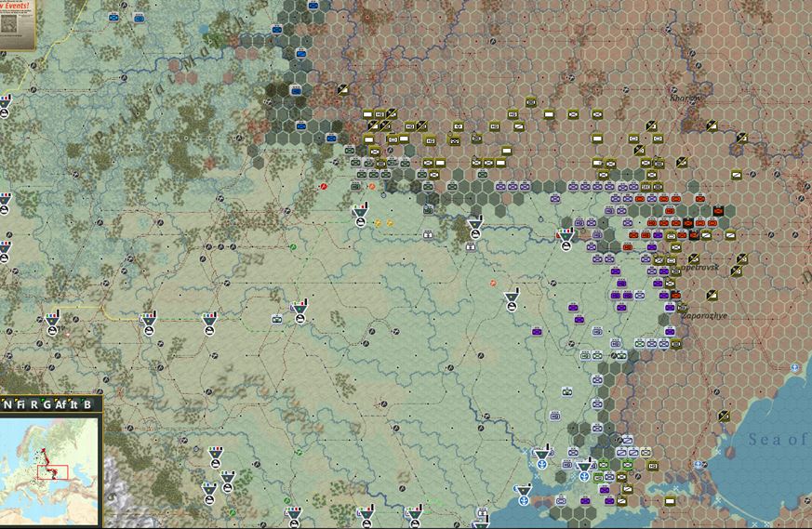Select the anchor port icon on the eastern sea edge
This screenshot has width=812, height=529.
coord(795,368)
